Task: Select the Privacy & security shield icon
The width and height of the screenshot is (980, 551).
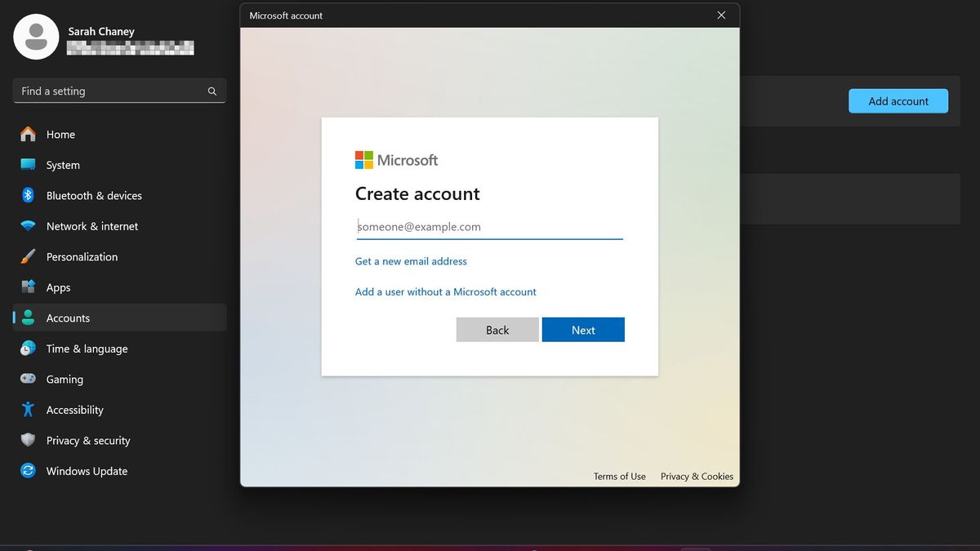Action: tap(27, 440)
